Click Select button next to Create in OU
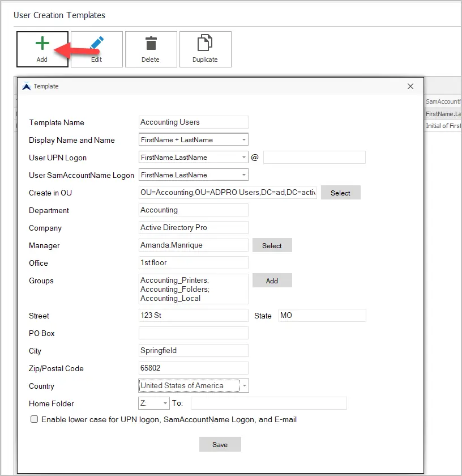462x476 pixels. (x=341, y=193)
